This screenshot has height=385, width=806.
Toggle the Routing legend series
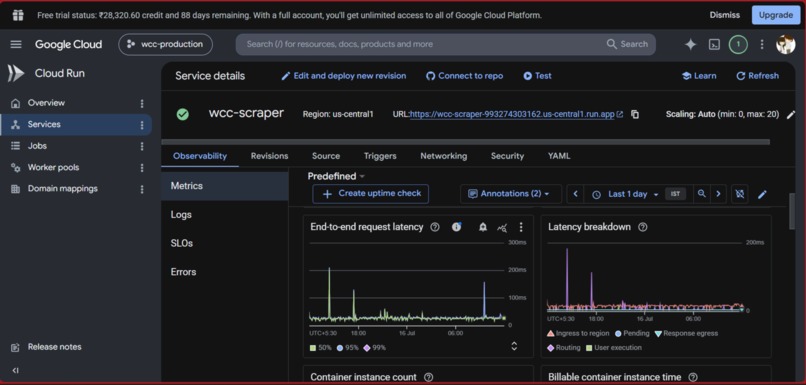[563, 347]
